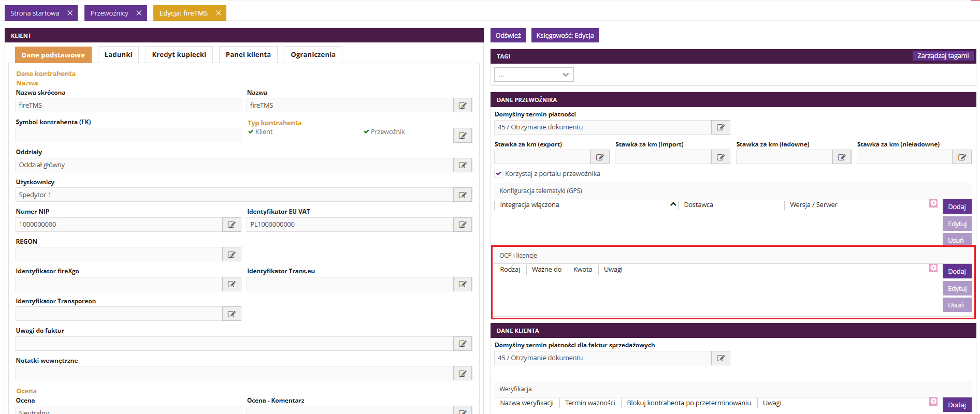Open edit icon for Identyfikator EU VAT

pos(463,225)
